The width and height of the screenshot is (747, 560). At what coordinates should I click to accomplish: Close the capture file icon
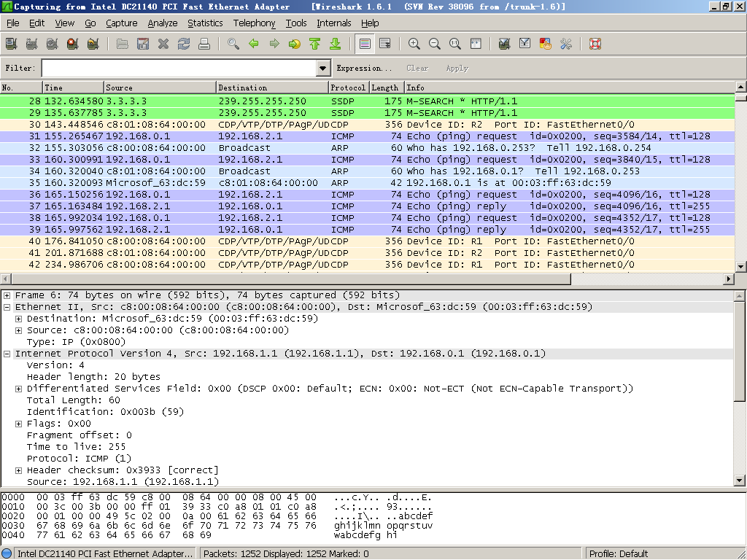[163, 44]
